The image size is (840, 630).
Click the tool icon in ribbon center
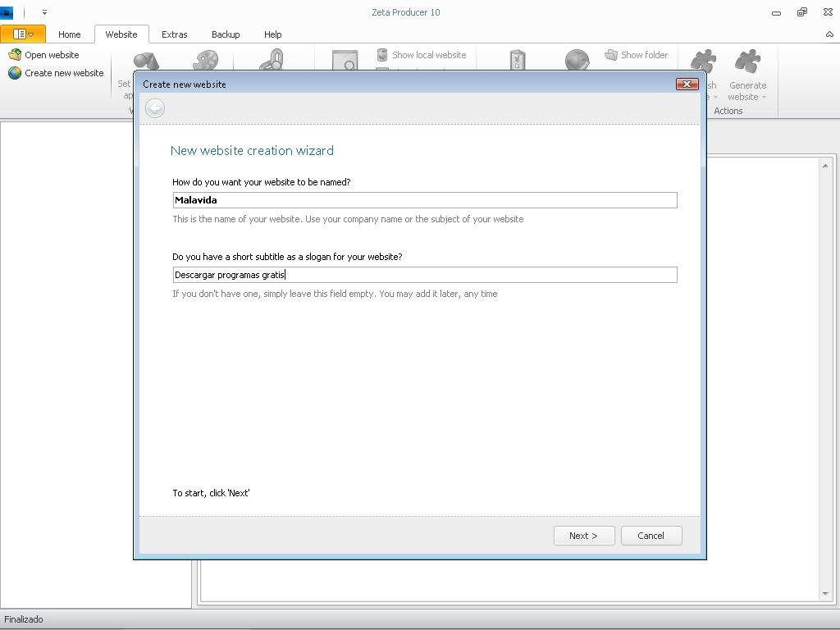coord(272,60)
